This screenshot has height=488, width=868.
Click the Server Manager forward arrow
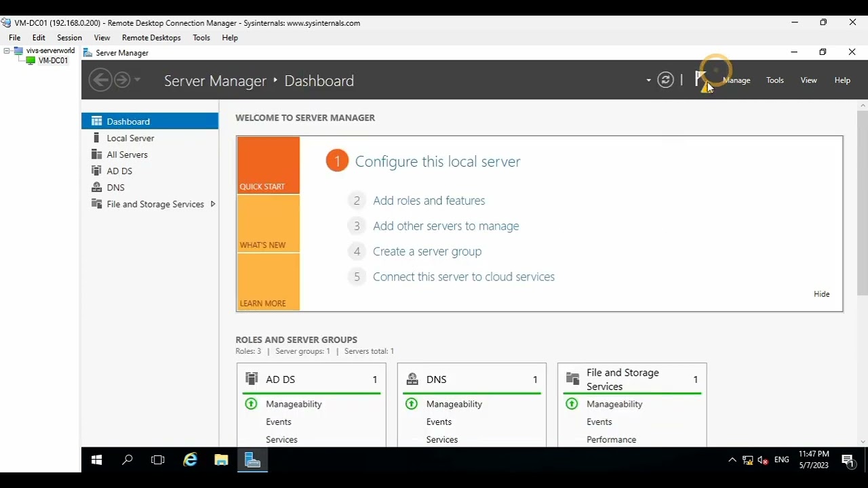122,80
